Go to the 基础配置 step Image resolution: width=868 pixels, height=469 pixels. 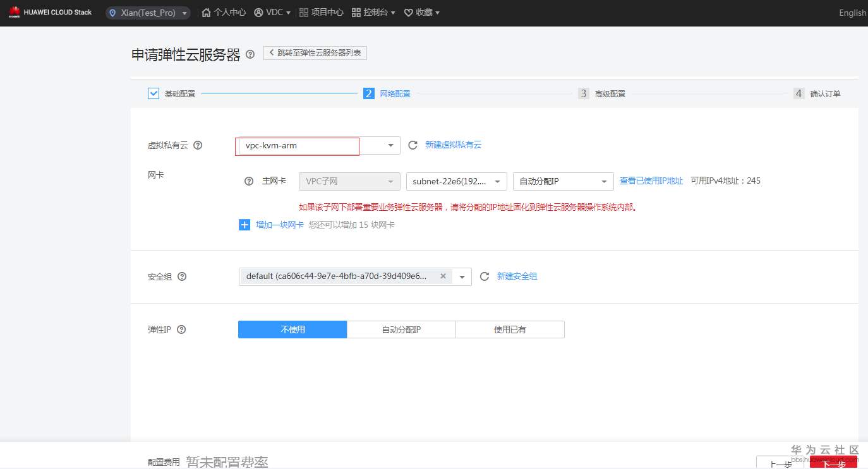tap(180, 93)
